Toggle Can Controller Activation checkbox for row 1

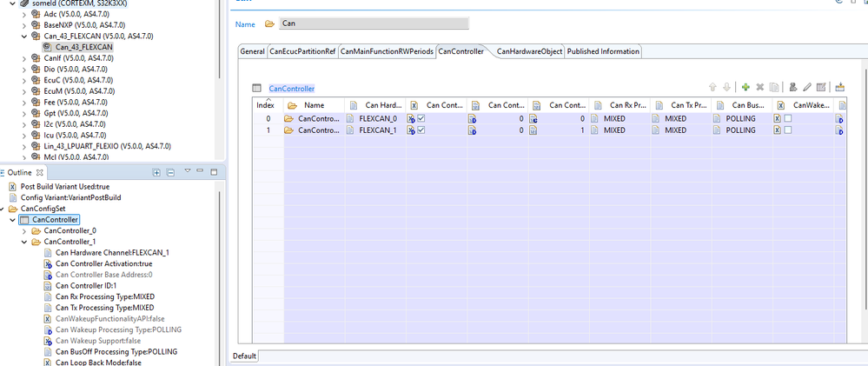pos(421,130)
